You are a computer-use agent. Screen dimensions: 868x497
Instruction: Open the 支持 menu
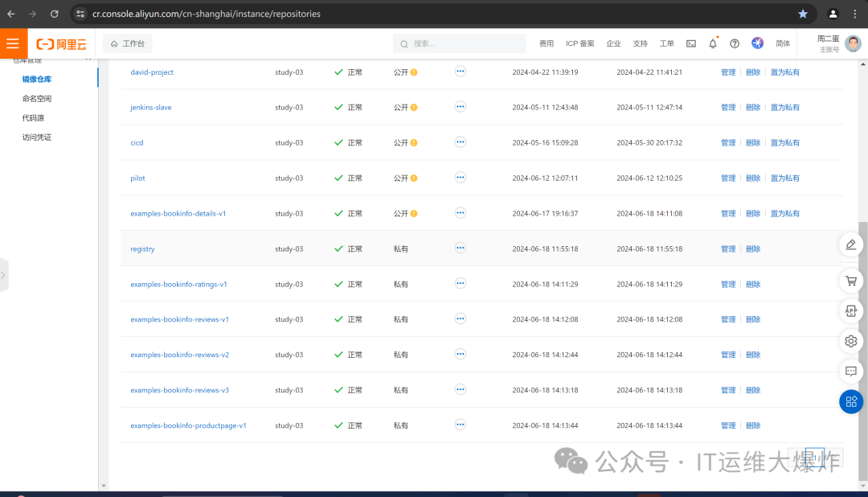[640, 43]
